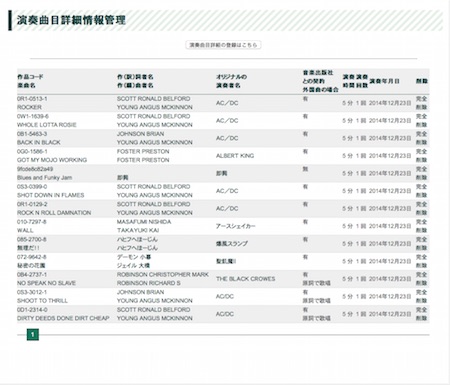Click composer TAKAYUKI KAI
The image size is (450, 385).
click(138, 230)
